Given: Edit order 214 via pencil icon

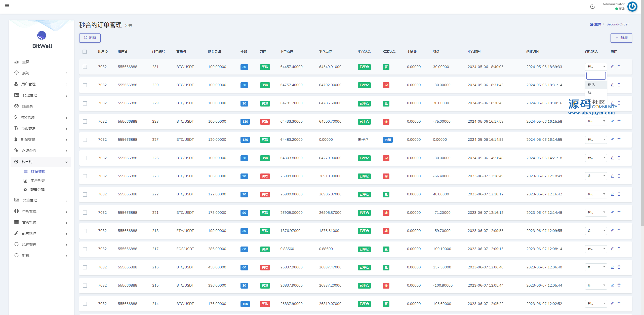Looking at the screenshot, I should (613, 304).
